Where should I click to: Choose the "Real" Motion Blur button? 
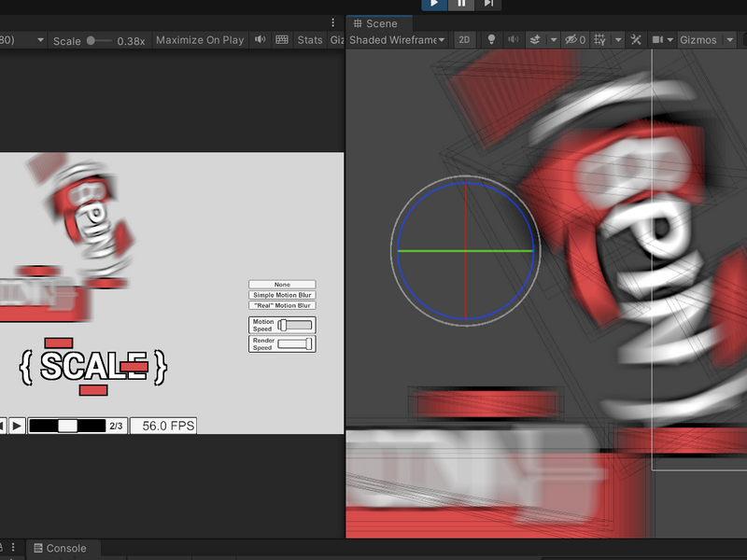click(x=282, y=305)
